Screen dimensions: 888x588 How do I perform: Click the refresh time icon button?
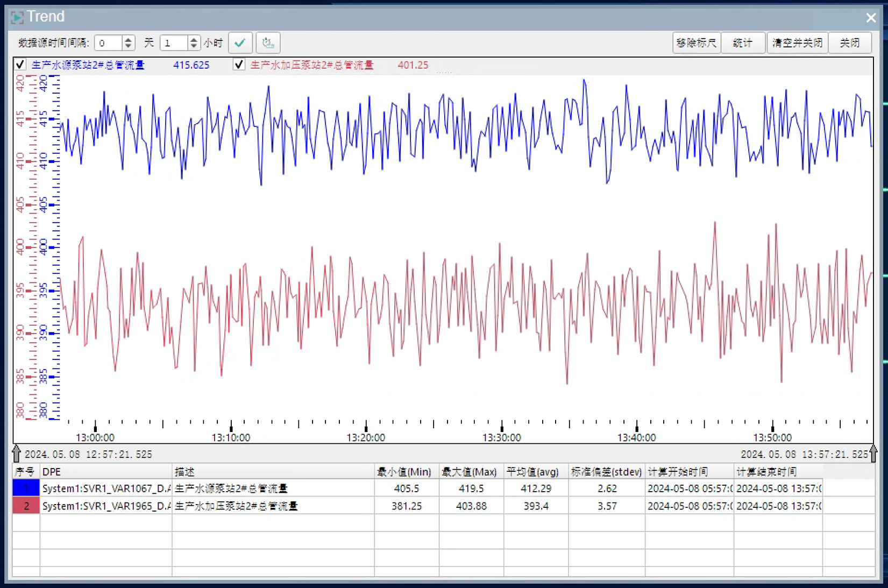tap(268, 42)
